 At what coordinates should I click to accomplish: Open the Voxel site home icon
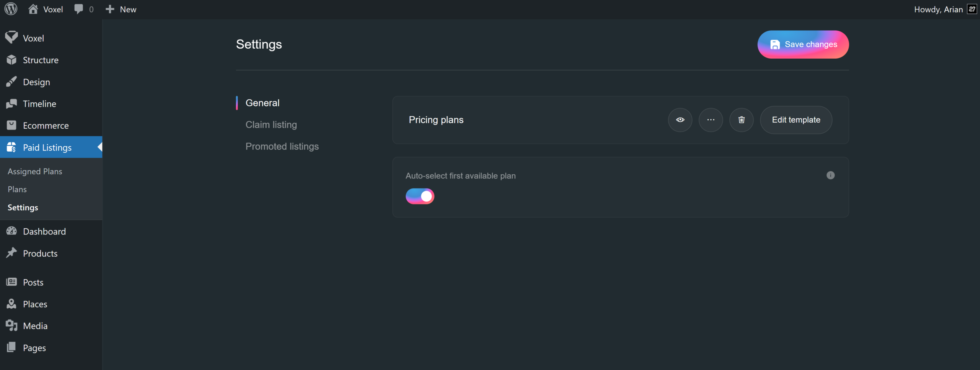tap(33, 9)
